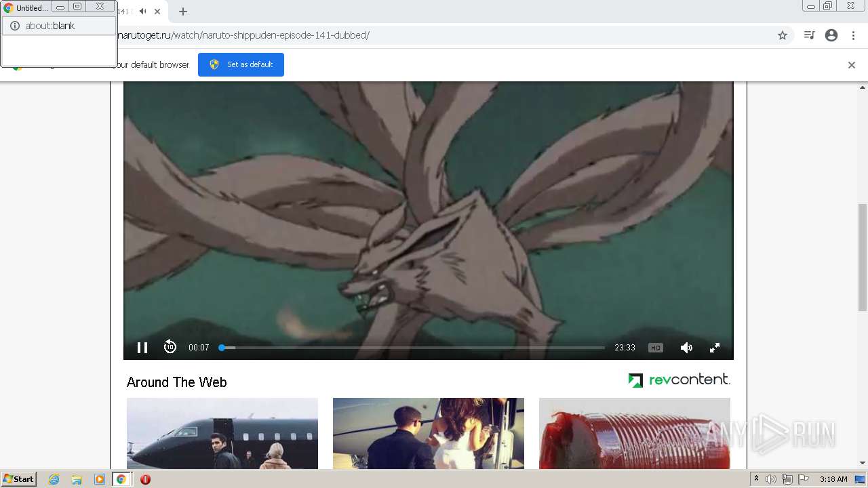Bookmark page with star icon
The height and width of the screenshot is (488, 868).
[x=783, y=35]
